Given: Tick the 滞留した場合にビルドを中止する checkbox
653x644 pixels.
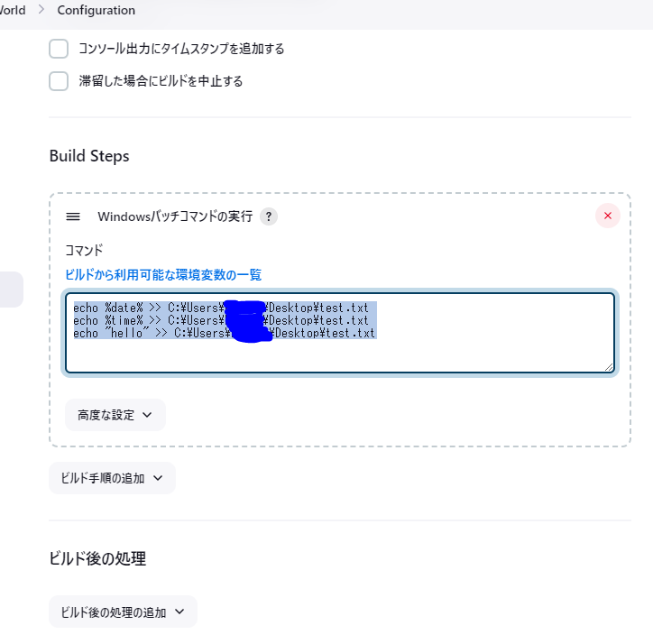Looking at the screenshot, I should (59, 81).
